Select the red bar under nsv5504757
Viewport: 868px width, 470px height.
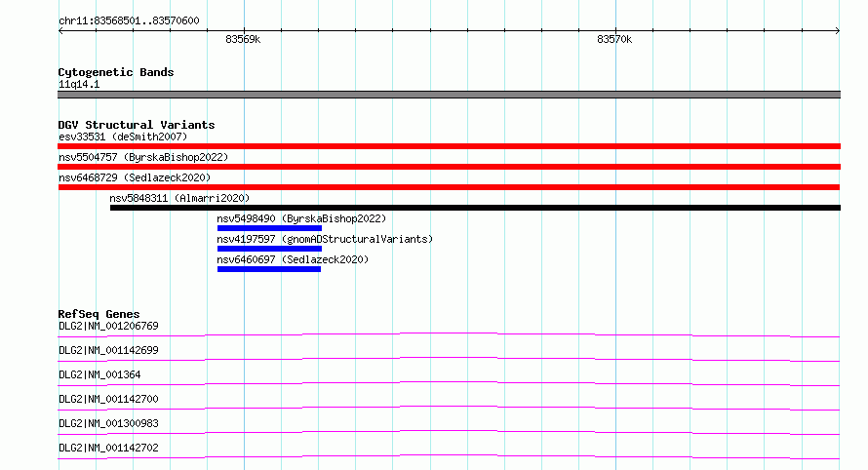pos(449,167)
